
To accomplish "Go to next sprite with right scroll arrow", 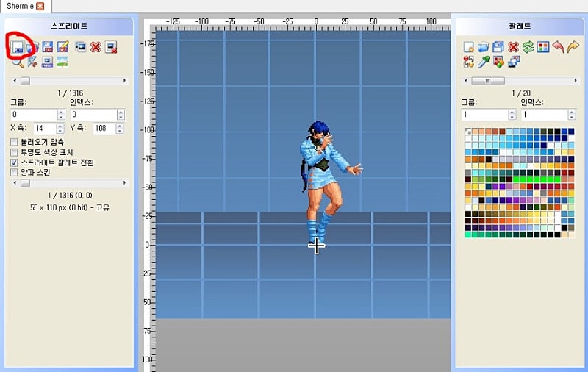I will click(x=125, y=81).
